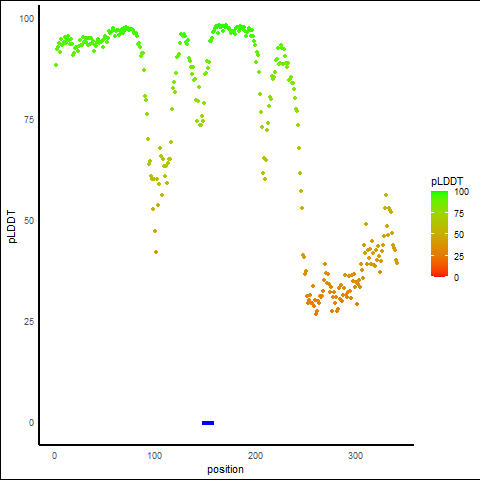Click the x-axis tick label 200
This screenshot has width=480, height=480.
255,456
